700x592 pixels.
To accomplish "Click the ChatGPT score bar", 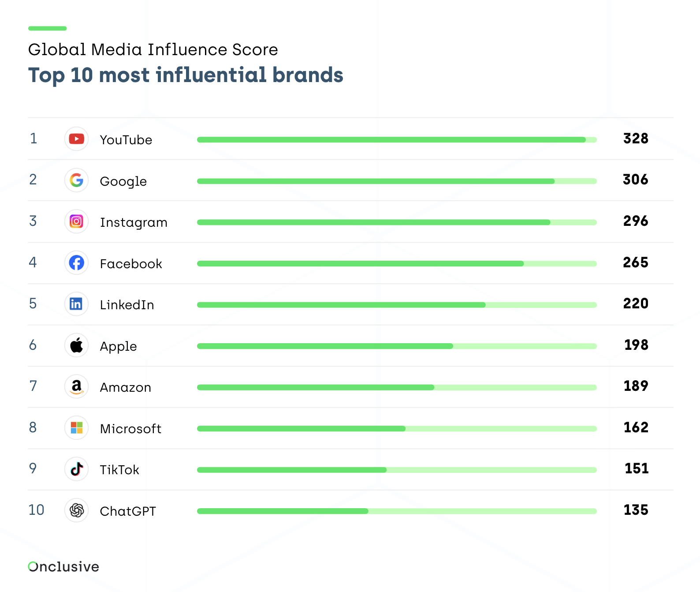I will 397,511.
